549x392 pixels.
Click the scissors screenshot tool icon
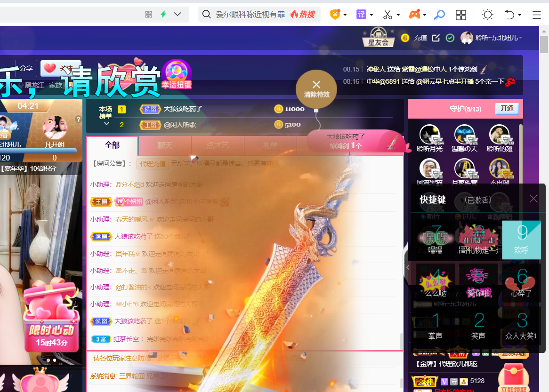click(x=388, y=14)
